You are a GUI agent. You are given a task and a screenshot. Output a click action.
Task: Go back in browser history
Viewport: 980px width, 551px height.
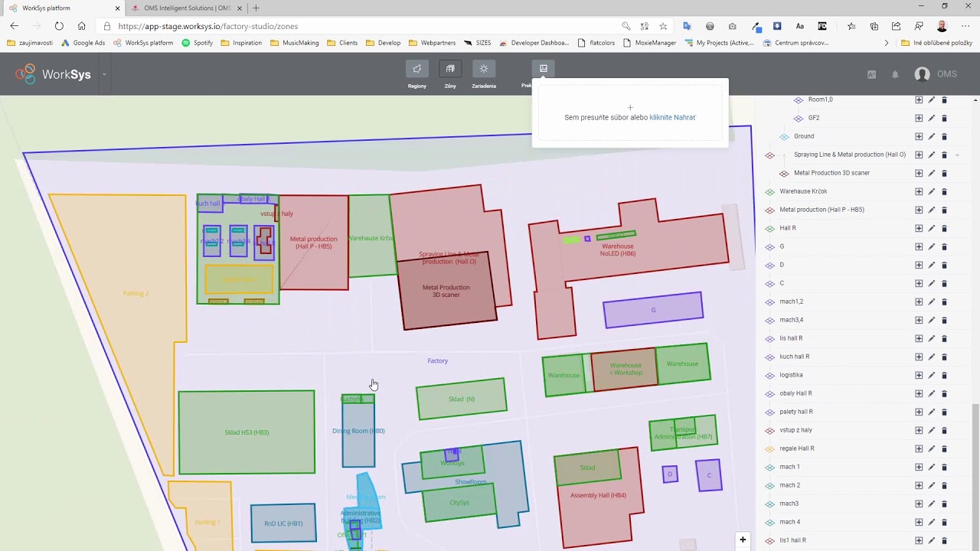pos(14,26)
